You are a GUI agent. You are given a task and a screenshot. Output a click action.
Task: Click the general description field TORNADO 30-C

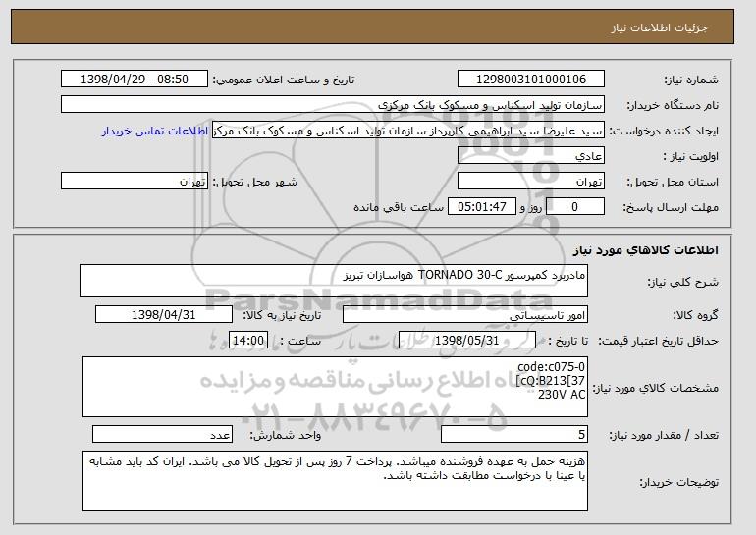pyautogui.click(x=334, y=281)
